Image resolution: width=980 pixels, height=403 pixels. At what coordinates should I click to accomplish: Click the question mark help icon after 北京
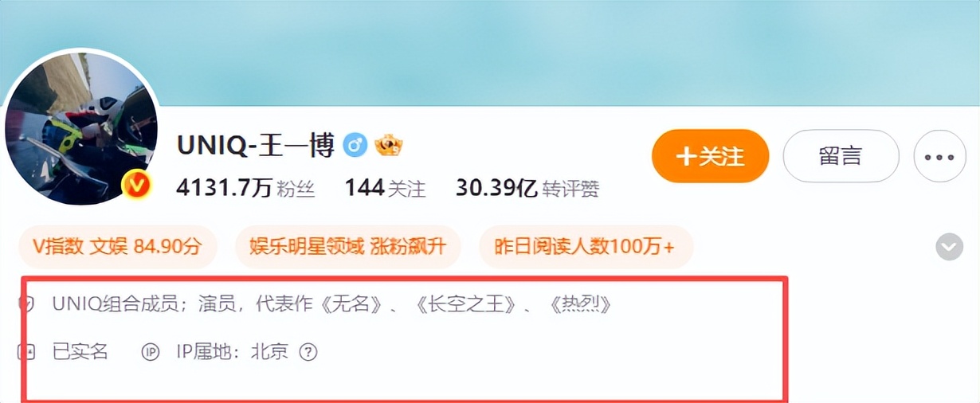308,351
